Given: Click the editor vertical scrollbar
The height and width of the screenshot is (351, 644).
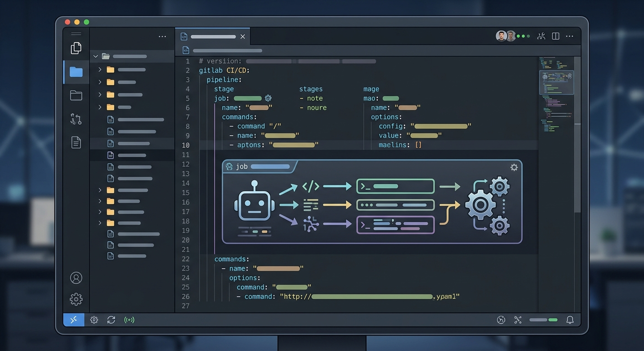Looking at the screenshot, I should pos(578,134).
